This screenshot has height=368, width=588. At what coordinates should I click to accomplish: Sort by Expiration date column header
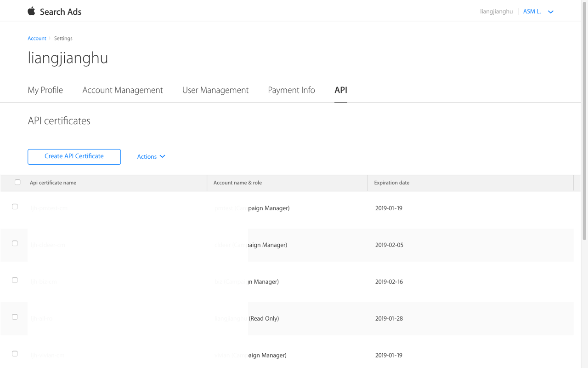pos(391,183)
